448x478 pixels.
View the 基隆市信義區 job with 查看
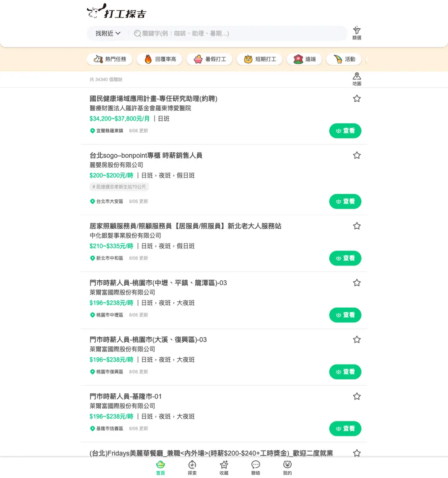click(345, 429)
